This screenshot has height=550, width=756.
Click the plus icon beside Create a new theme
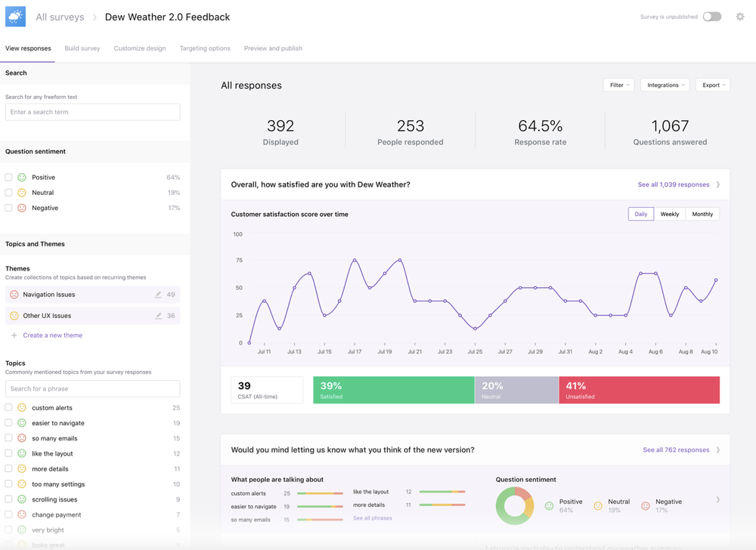tap(14, 335)
